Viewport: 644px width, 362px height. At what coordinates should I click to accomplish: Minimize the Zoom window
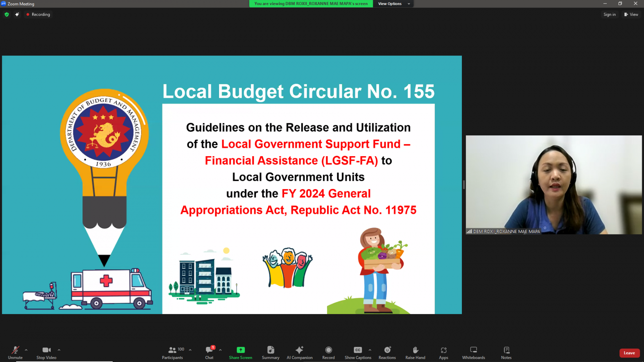pos(605,4)
